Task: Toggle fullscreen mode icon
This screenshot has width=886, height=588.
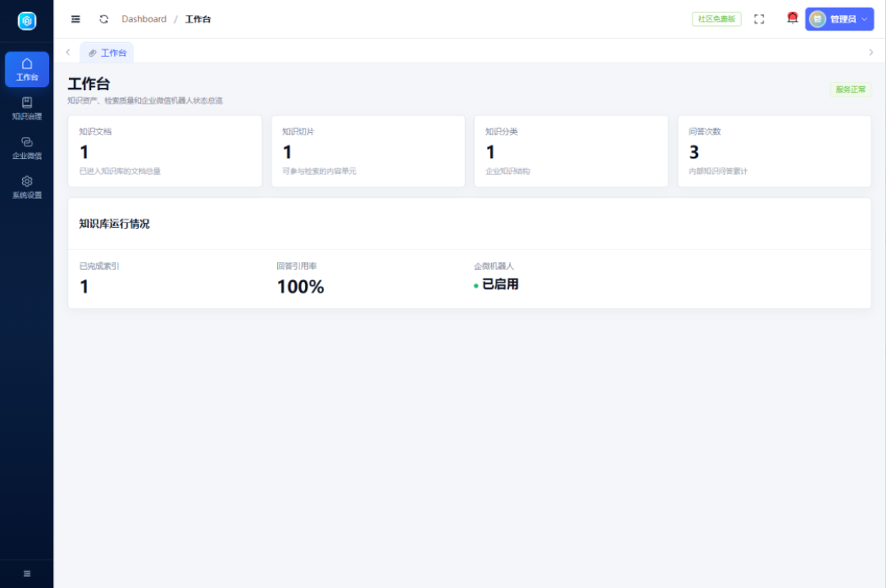Action: tap(759, 19)
